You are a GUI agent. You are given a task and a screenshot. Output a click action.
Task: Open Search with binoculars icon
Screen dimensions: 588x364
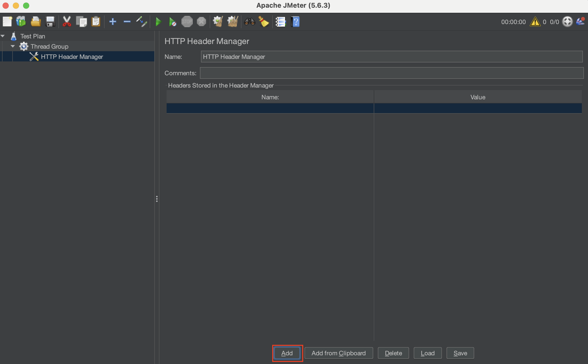coord(249,22)
